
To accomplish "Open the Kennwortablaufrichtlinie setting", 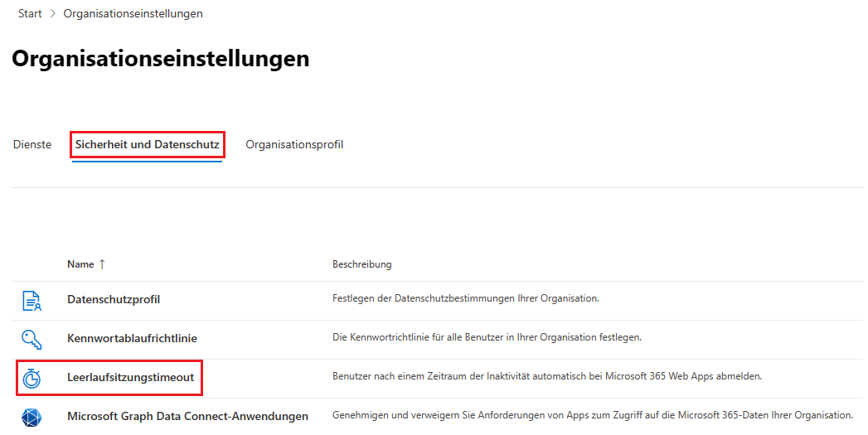I will [x=132, y=338].
